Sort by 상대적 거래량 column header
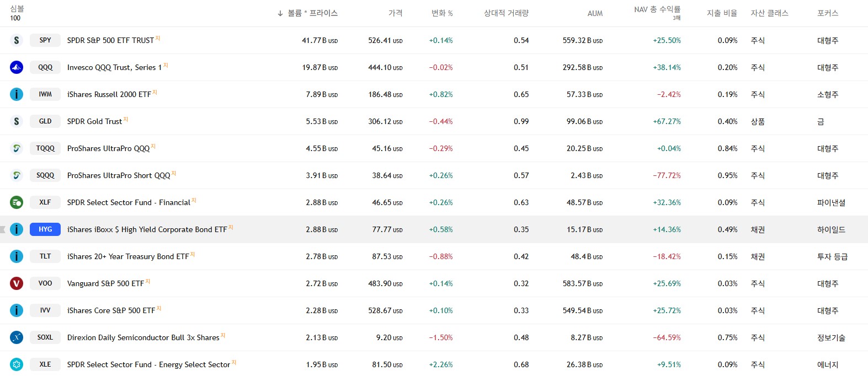 [x=506, y=13]
